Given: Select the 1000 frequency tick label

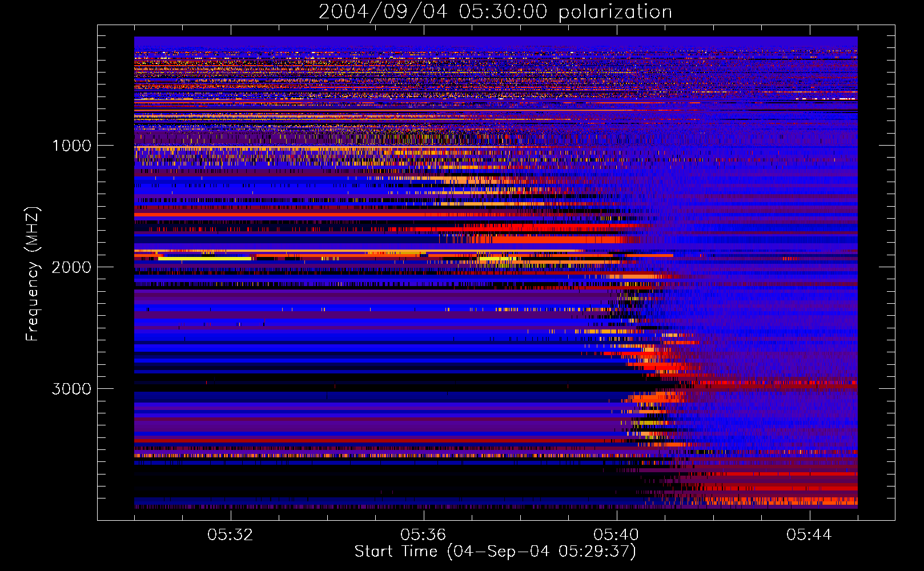Looking at the screenshot, I should [71, 146].
